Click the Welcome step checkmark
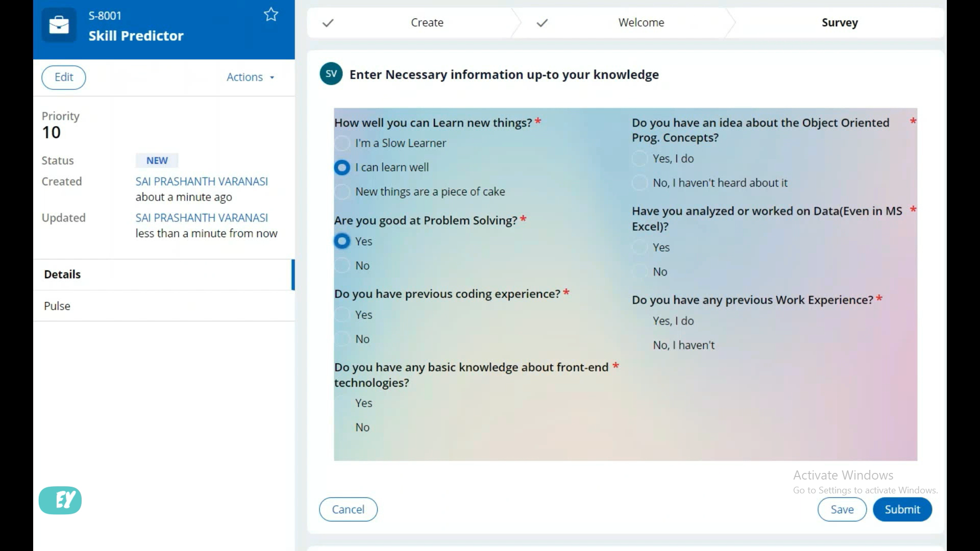Image resolution: width=980 pixels, height=551 pixels. 542,23
